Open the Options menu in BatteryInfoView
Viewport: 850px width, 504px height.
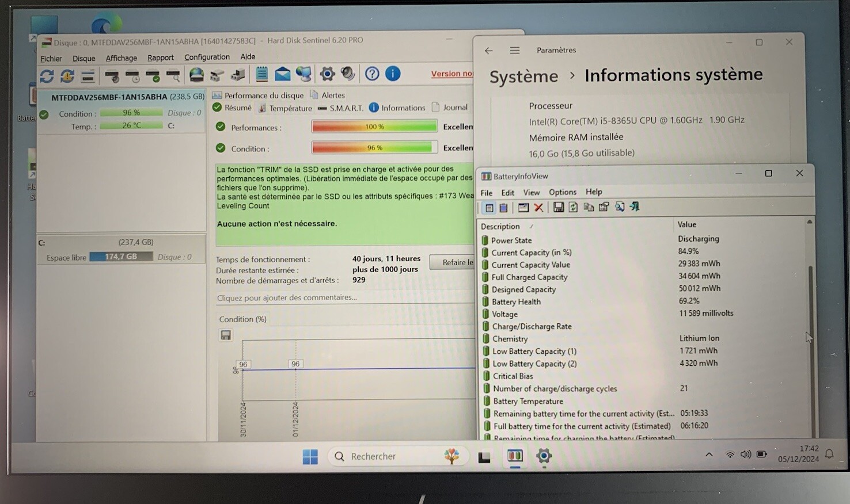562,192
